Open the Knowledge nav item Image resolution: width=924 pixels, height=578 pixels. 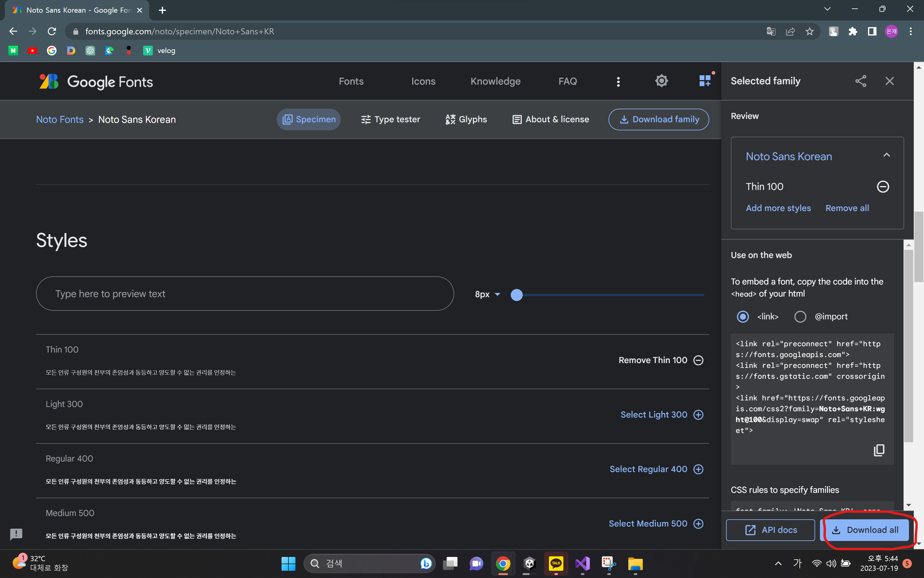coord(495,81)
